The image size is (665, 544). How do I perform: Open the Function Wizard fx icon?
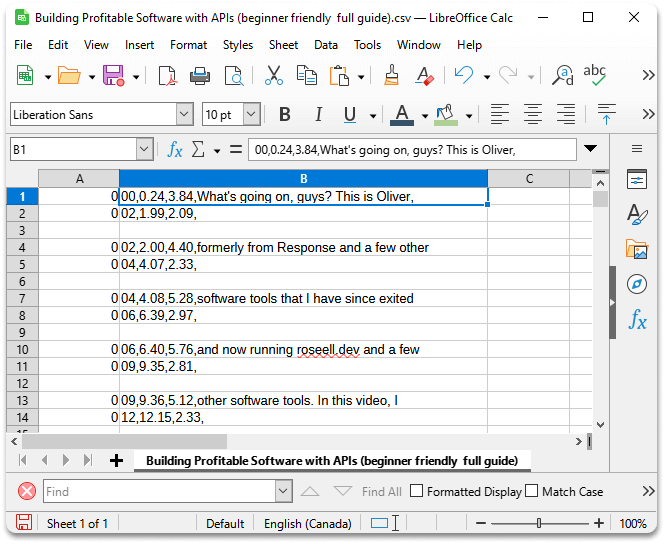point(175,150)
